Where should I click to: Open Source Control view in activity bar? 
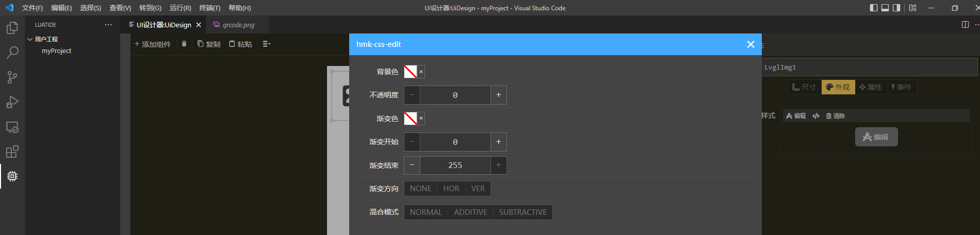[12, 77]
